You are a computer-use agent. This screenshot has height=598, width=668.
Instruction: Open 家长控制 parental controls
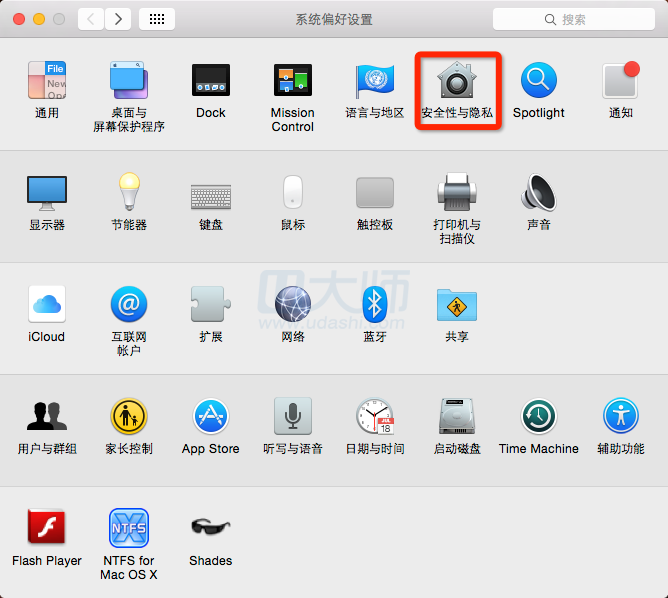[x=129, y=416]
